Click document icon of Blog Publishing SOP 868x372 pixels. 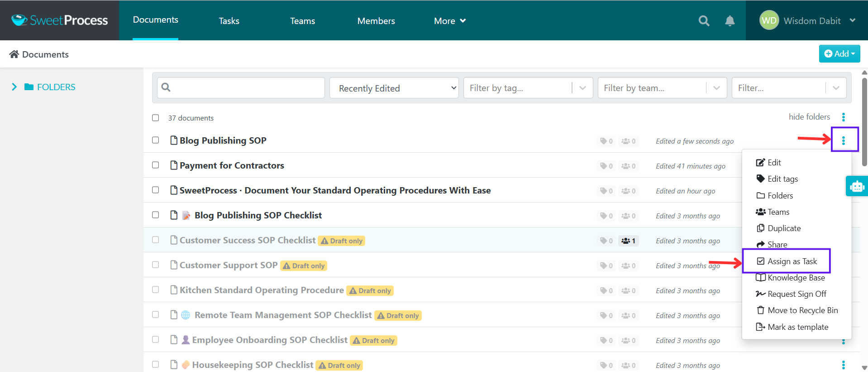174,140
